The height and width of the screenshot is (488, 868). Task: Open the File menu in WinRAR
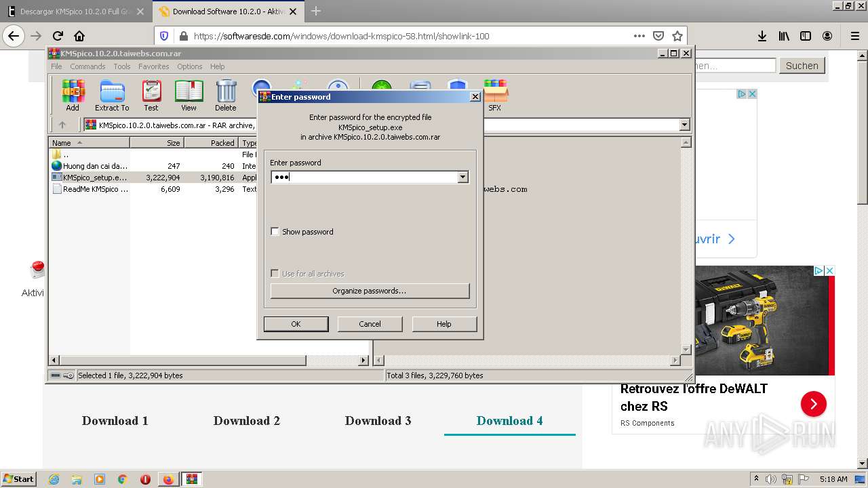coord(56,66)
